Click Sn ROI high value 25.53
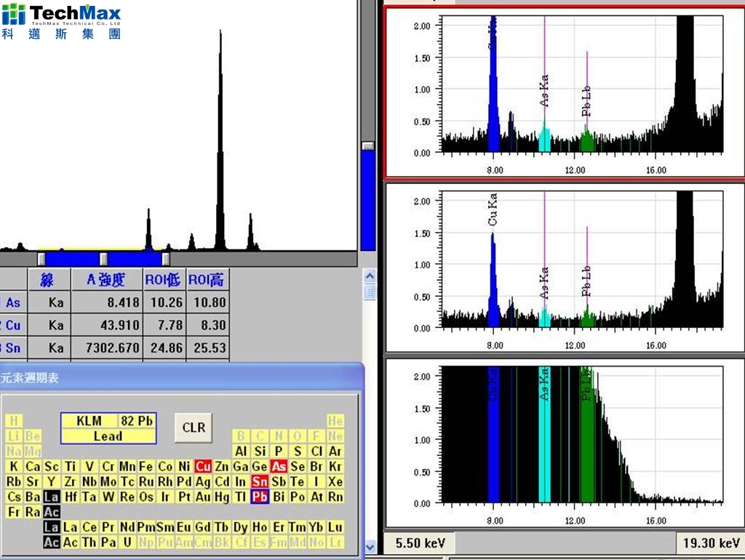745x560 pixels. coord(207,348)
